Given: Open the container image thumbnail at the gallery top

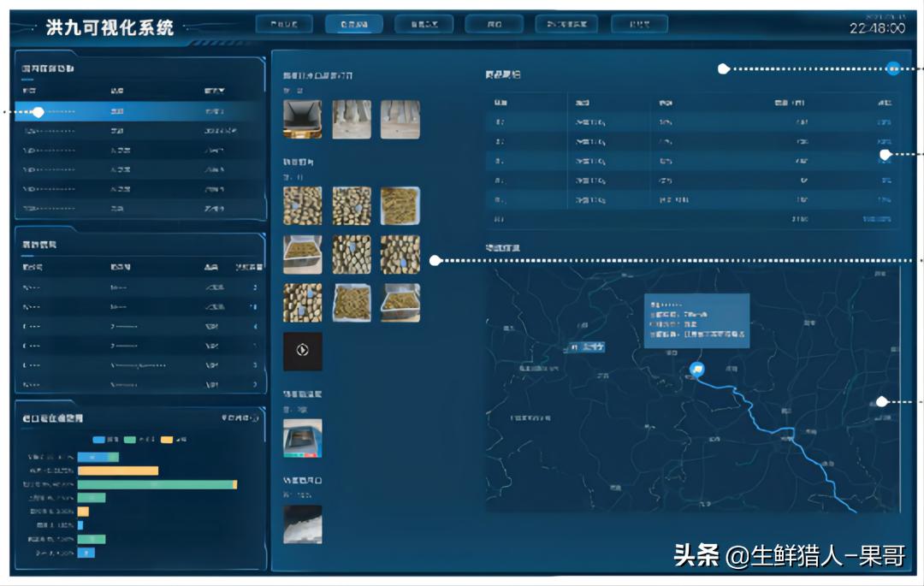Looking at the screenshot, I should [304, 120].
